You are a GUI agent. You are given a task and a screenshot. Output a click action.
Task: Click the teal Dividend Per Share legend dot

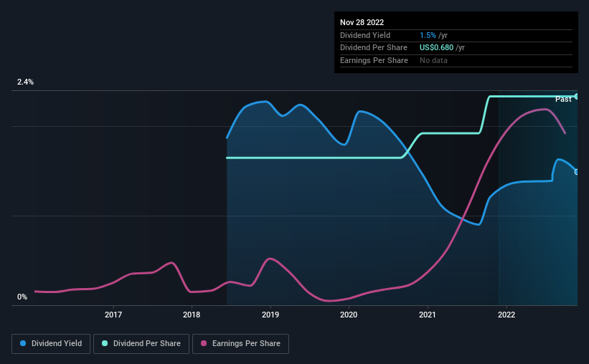(x=105, y=343)
